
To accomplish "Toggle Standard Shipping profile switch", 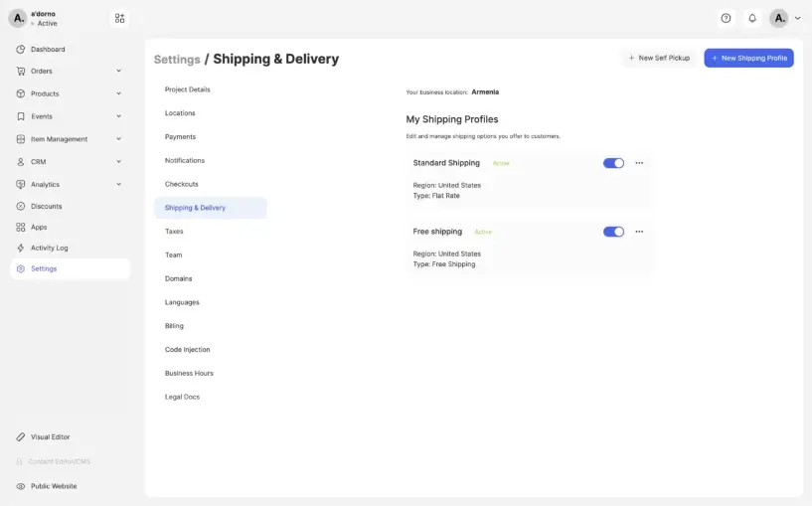I will point(613,163).
